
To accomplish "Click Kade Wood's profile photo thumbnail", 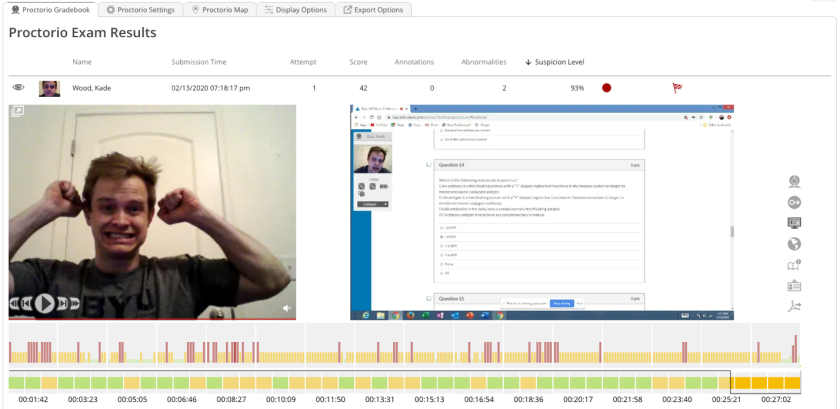I will click(x=49, y=88).
